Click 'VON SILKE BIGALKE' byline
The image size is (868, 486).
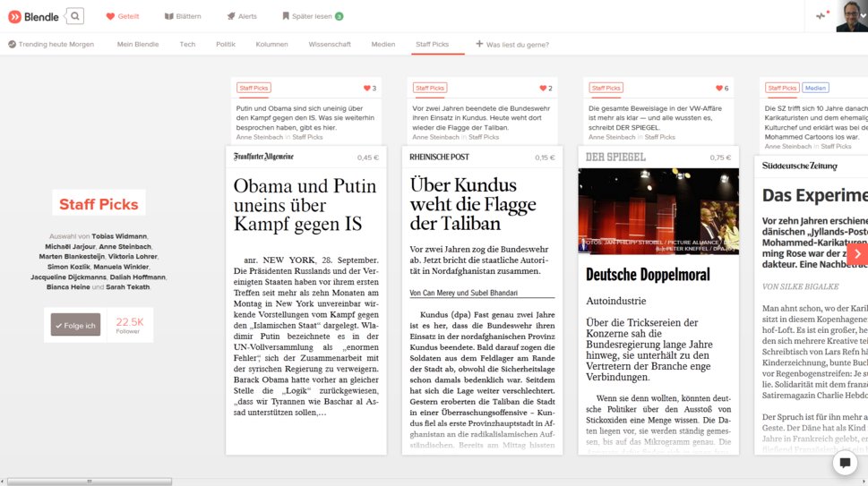800,286
